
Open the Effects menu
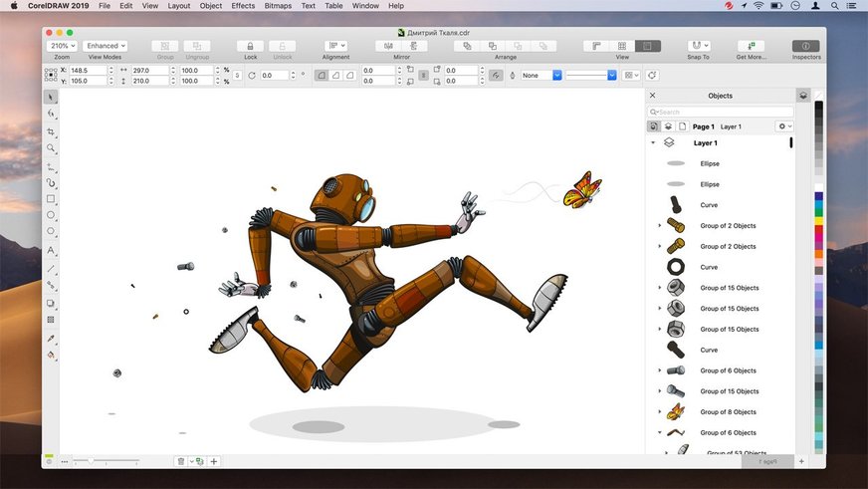pos(243,6)
